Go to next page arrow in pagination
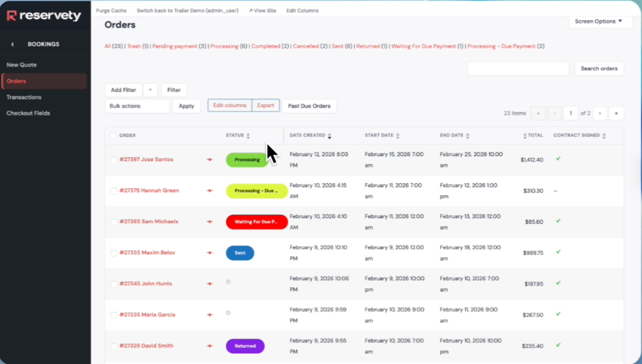 [600, 113]
